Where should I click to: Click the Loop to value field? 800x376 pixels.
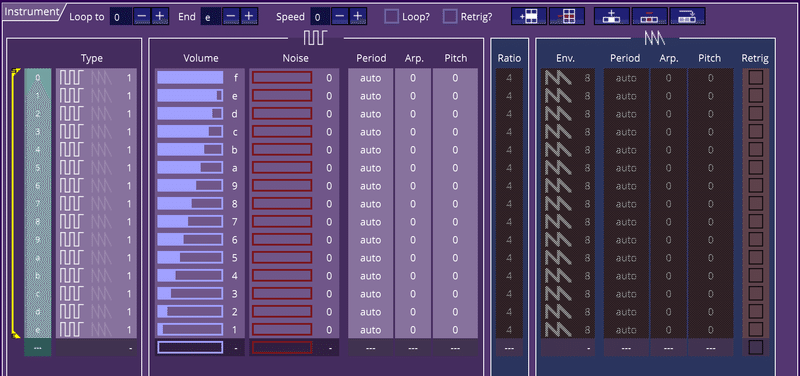(121, 16)
